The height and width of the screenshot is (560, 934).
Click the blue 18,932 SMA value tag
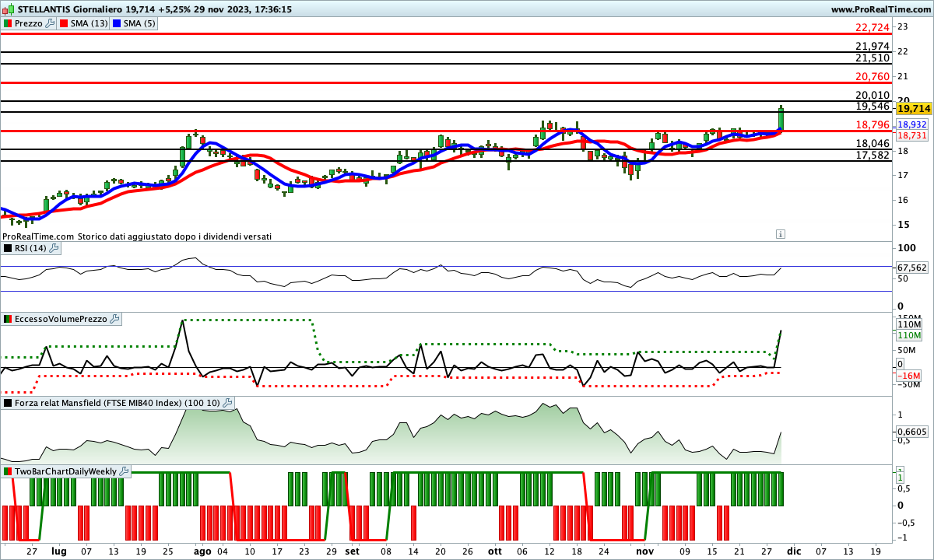click(x=912, y=124)
